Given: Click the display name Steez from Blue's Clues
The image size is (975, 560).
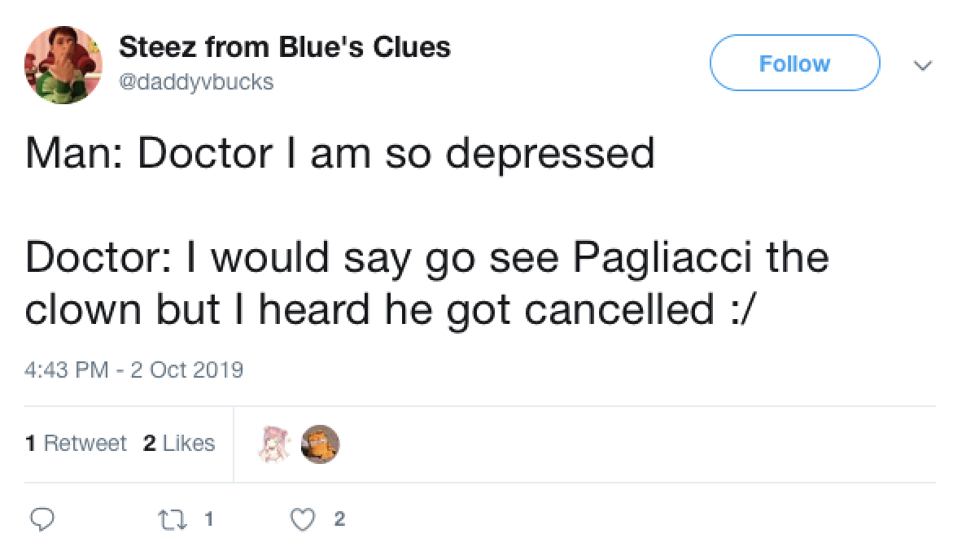Looking at the screenshot, I should [286, 46].
